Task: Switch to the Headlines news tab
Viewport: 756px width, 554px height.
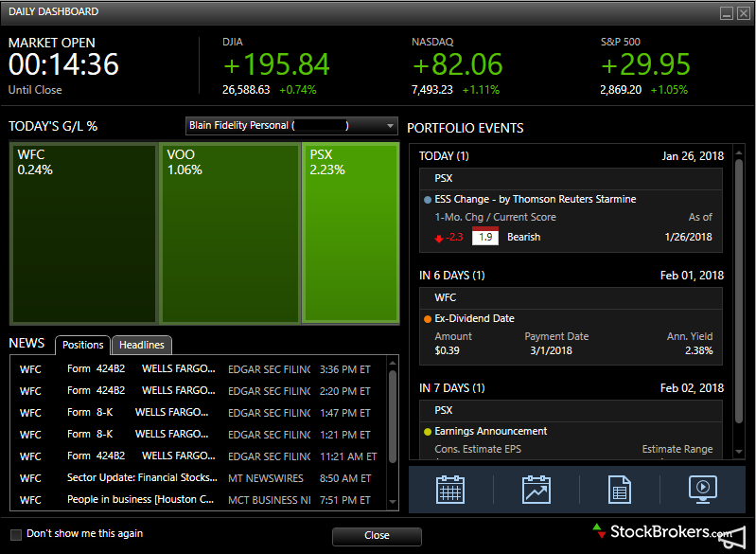Action: tap(142, 345)
